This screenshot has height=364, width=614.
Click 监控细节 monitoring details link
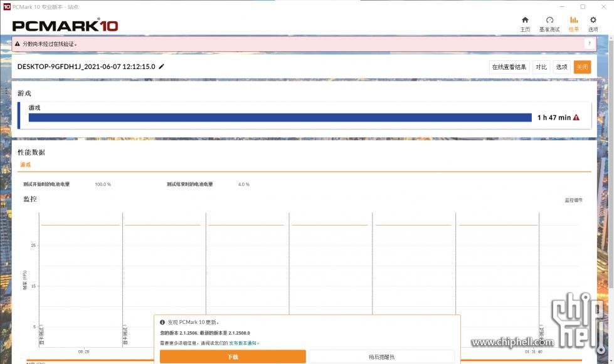pyautogui.click(x=573, y=200)
